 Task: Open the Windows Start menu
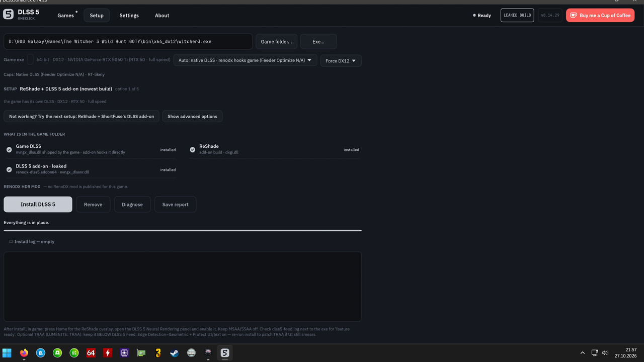(x=7, y=353)
